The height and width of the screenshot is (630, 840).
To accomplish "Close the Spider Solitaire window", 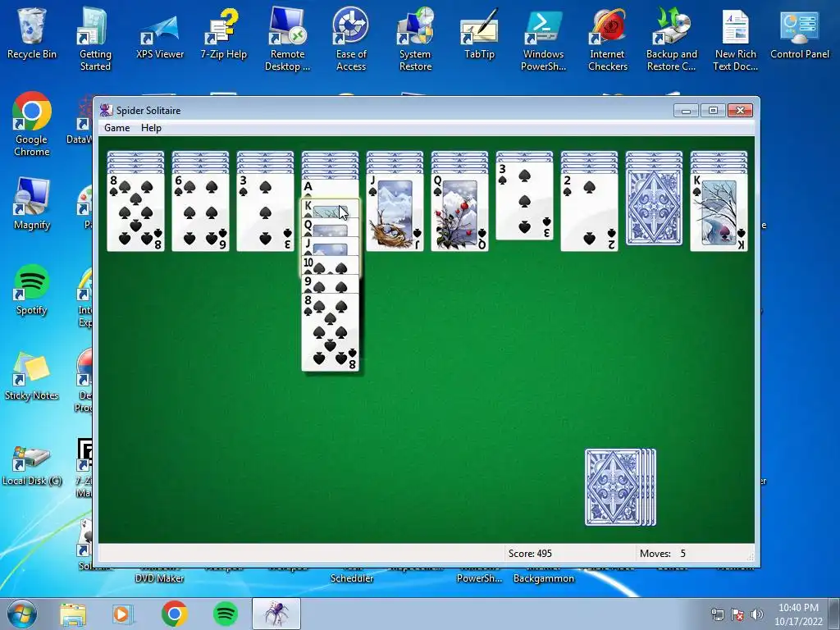I will [x=741, y=111].
